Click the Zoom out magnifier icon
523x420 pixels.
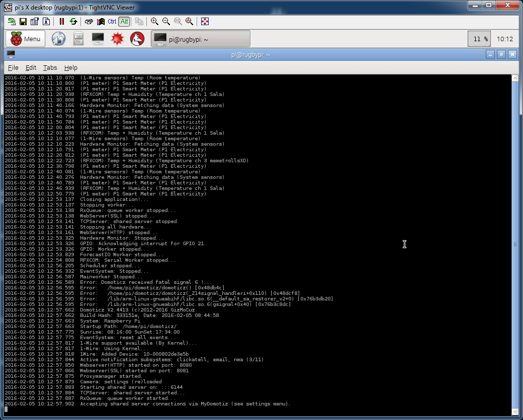pyautogui.click(x=166, y=21)
